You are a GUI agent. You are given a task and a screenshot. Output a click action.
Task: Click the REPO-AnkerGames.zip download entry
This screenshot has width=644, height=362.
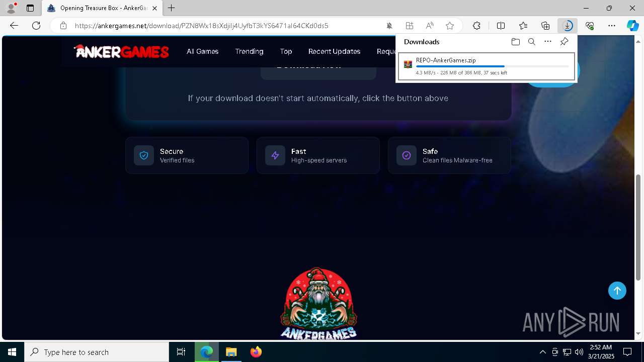pyautogui.click(x=486, y=66)
